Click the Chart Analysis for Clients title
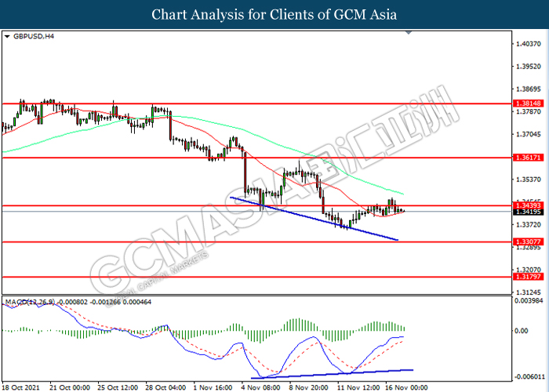Viewport: 549px width, 392px height. coord(274,15)
